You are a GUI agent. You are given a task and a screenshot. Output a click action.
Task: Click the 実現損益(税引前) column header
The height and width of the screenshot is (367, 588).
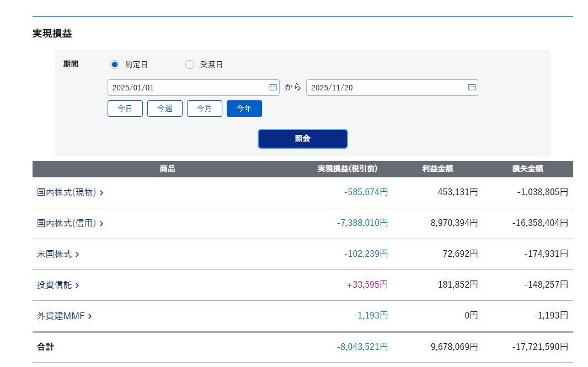(x=347, y=169)
